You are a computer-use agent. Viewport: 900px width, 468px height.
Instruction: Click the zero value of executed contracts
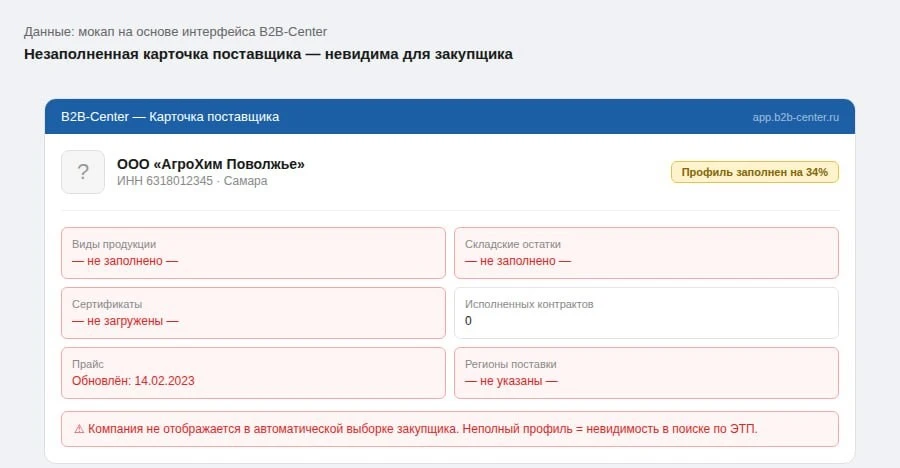(468, 321)
